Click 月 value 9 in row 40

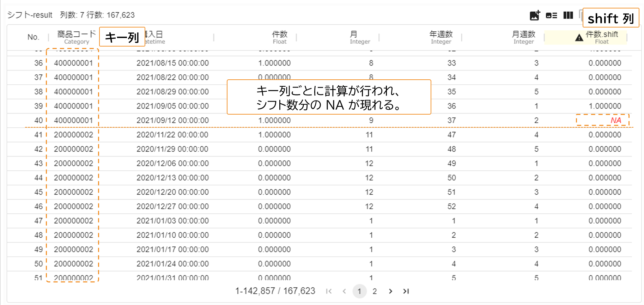click(x=371, y=120)
